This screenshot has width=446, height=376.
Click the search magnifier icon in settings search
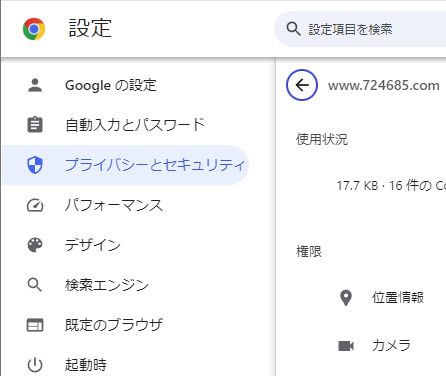[293, 29]
